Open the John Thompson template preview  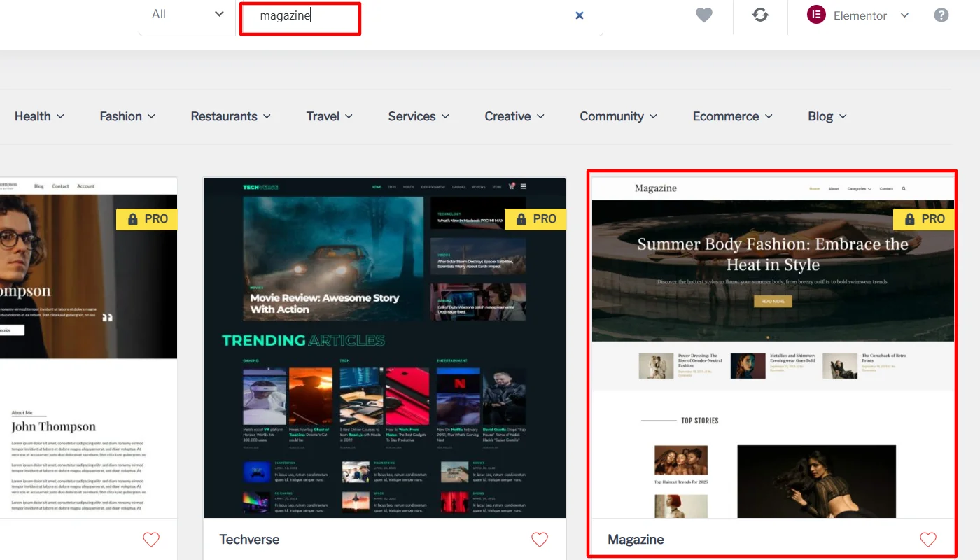click(x=88, y=348)
